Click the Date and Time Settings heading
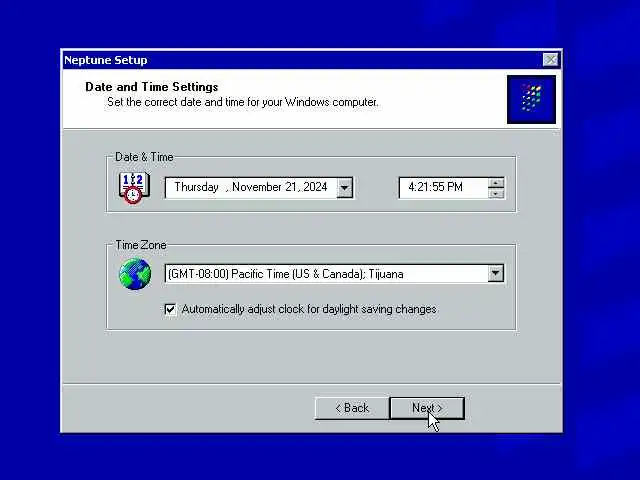The width and height of the screenshot is (640, 480). [152, 87]
